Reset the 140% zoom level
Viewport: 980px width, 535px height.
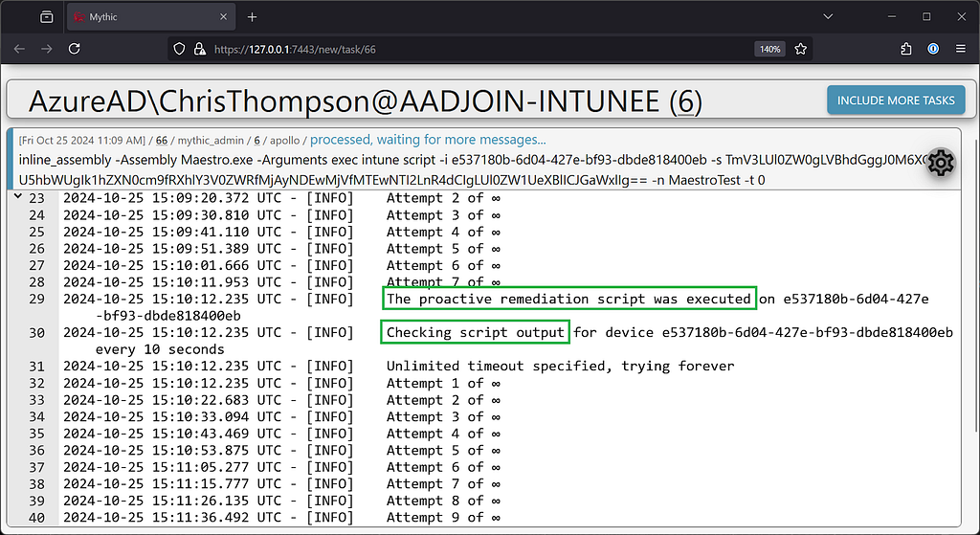point(770,49)
